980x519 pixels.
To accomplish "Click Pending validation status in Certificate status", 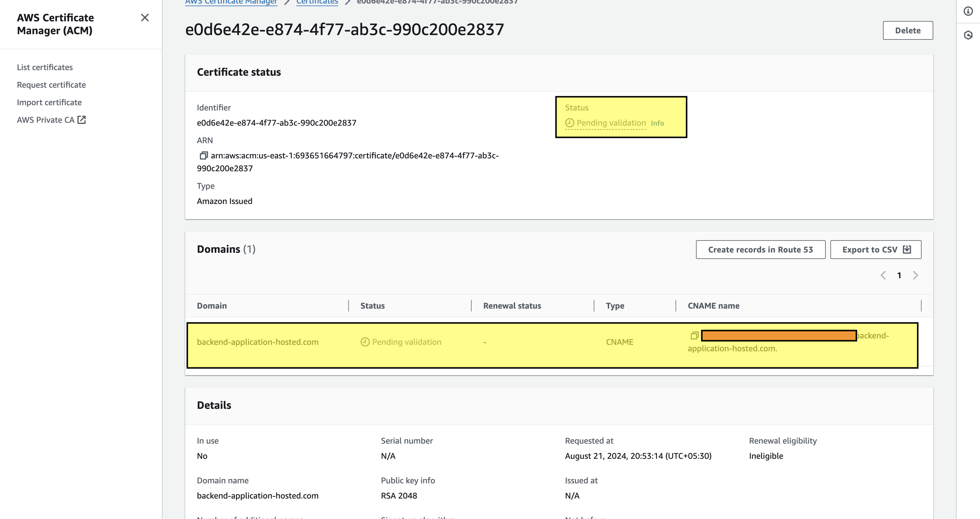I will point(606,123).
